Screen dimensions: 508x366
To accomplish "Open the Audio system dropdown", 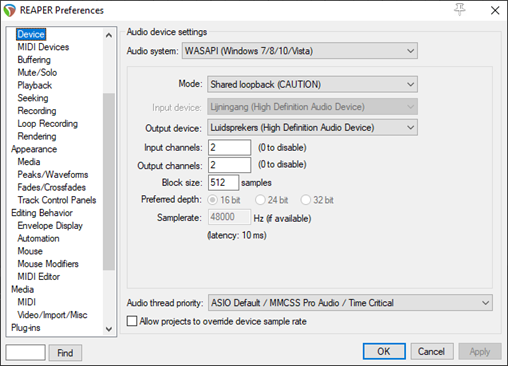I will click(300, 51).
